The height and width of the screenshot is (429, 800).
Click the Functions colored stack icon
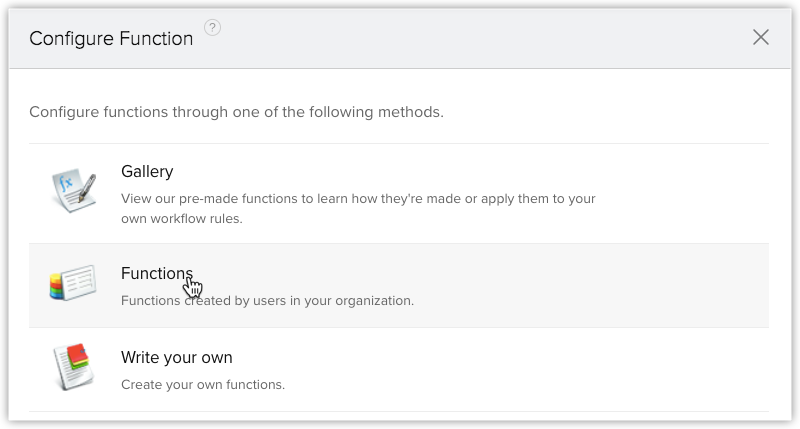pyautogui.click(x=73, y=282)
